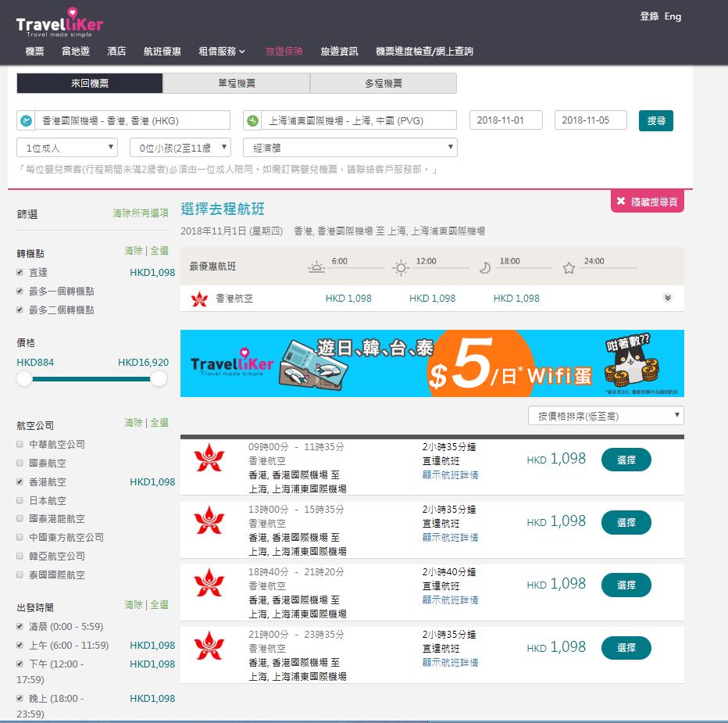The image size is (728, 723).
Task: Select the 單程機票 tab
Action: [x=237, y=83]
